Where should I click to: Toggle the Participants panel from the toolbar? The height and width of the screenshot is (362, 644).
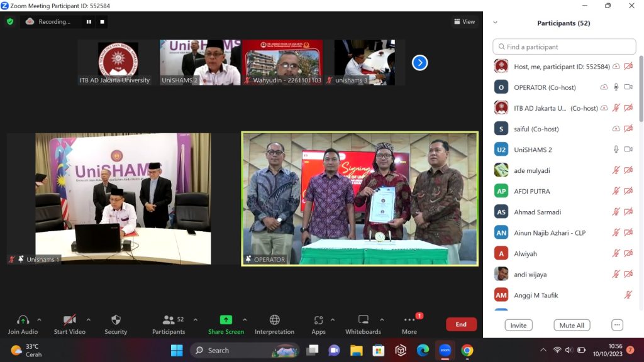click(x=169, y=324)
